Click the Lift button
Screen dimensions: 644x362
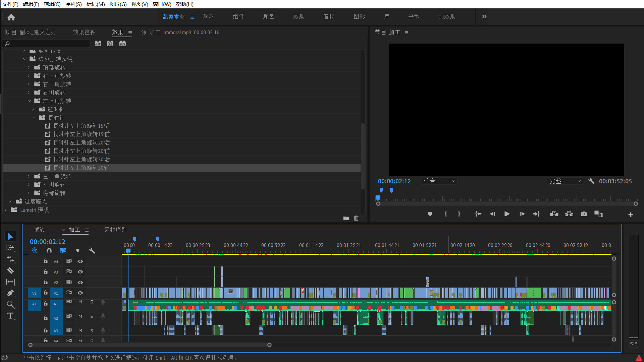[x=554, y=214]
